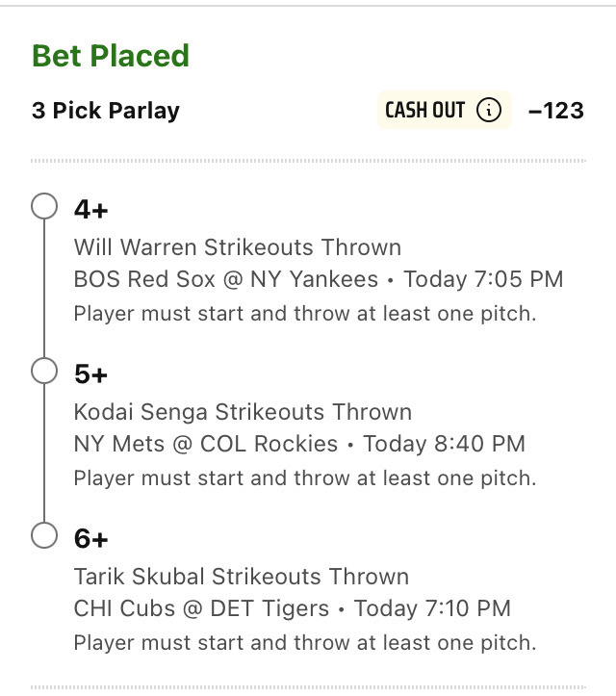Select the Tarik Skubal 6+ status circle
Viewport: 616px width, 696px height.
coord(44,535)
